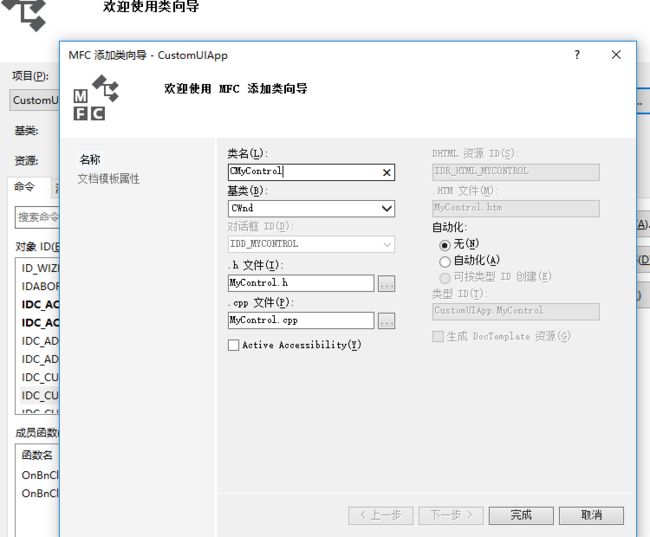Select the 无(N) automation radio button

(x=444, y=245)
